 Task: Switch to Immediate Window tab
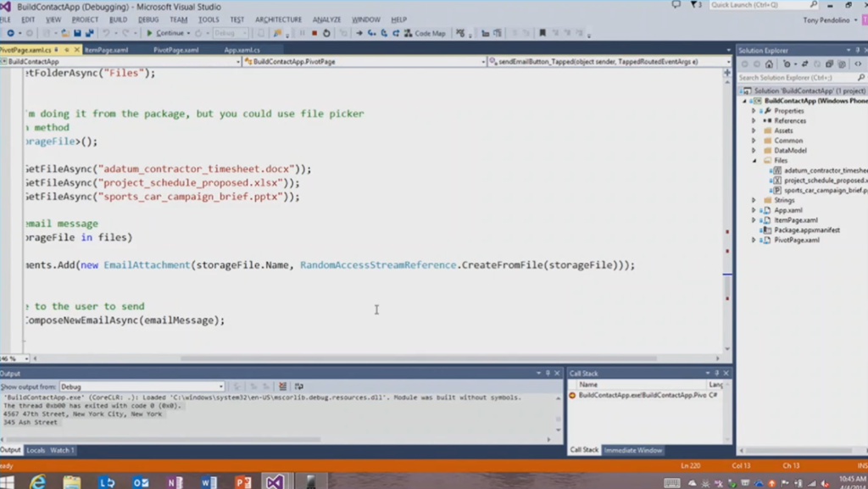click(633, 450)
